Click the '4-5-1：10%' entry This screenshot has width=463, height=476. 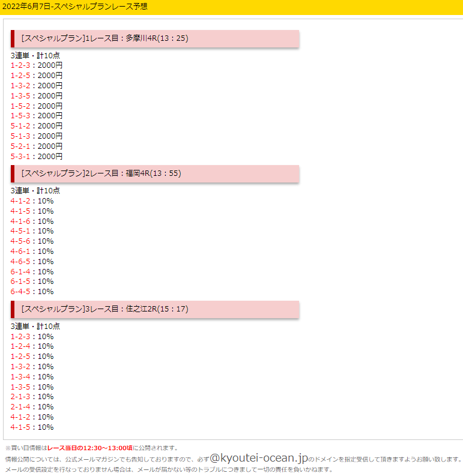32,231
